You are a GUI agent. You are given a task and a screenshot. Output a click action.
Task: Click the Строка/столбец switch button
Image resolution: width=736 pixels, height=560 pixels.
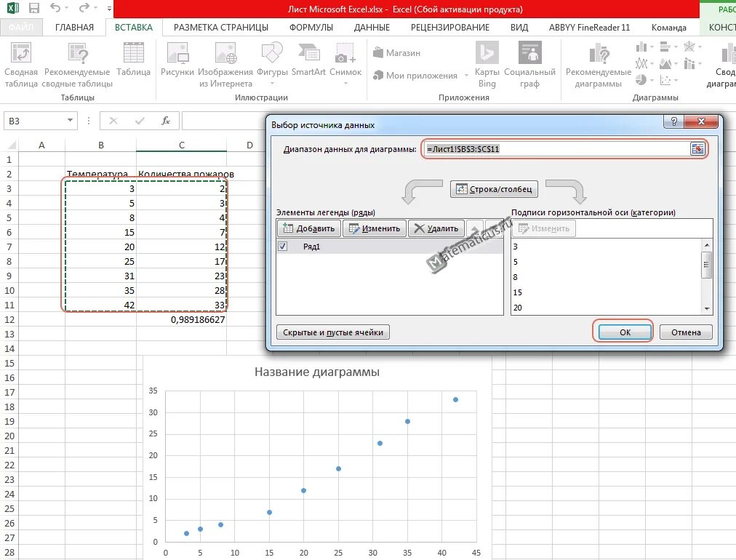pos(495,189)
